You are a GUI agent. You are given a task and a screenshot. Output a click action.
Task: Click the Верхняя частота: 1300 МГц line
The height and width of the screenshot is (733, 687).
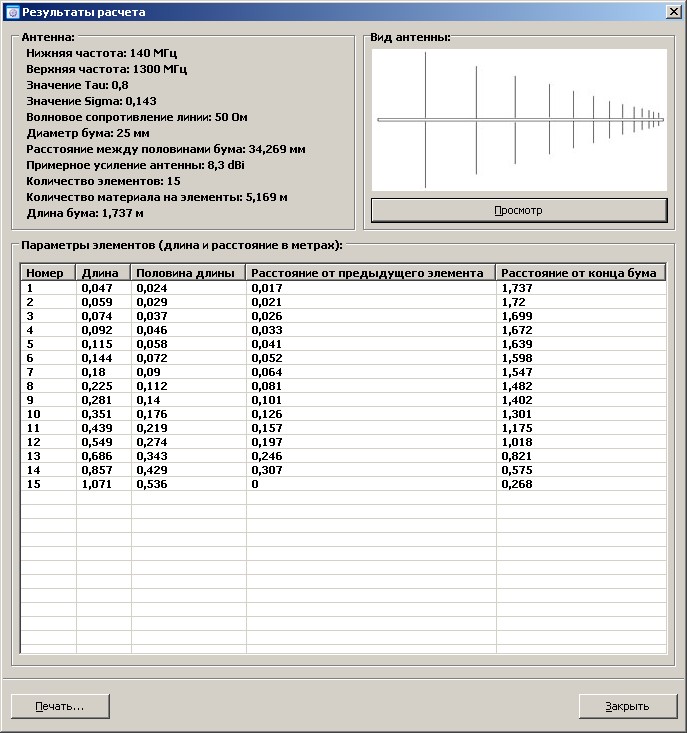pos(107,69)
